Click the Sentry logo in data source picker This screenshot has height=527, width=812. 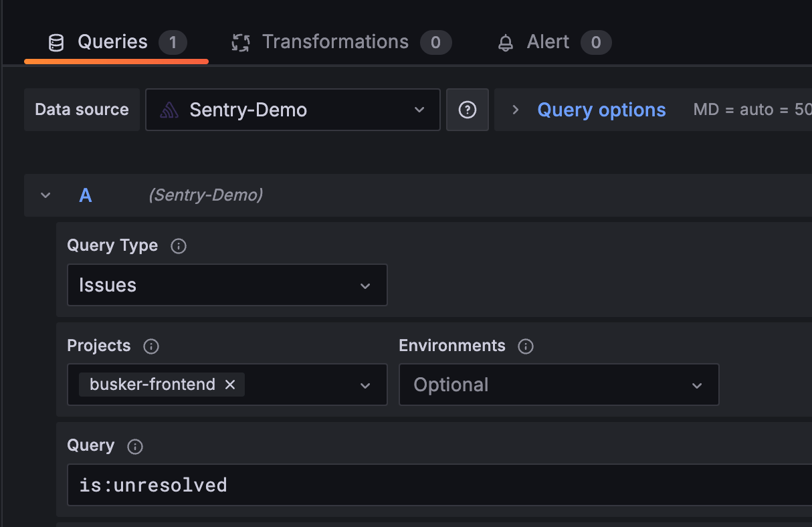(x=169, y=110)
